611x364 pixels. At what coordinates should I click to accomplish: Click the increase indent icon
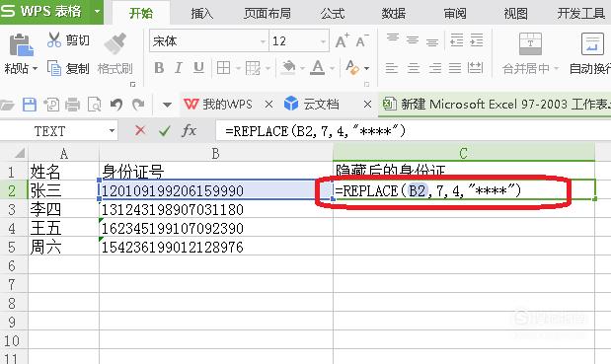tap(477, 40)
